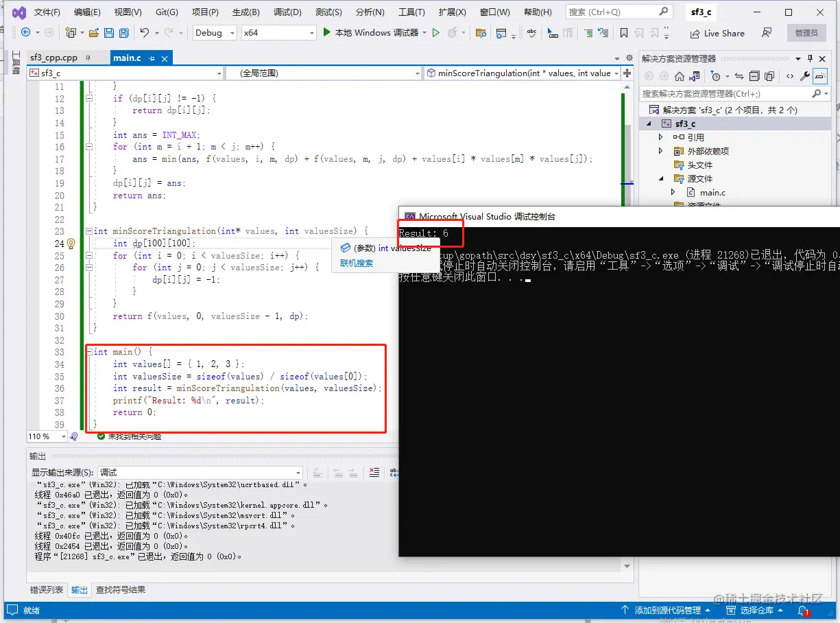Open the 编辑(E) menu
Viewport: 840px width, 623px height.
[87, 12]
